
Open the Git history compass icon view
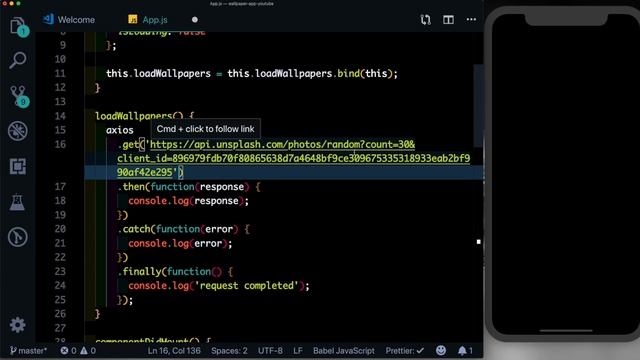coord(18,237)
